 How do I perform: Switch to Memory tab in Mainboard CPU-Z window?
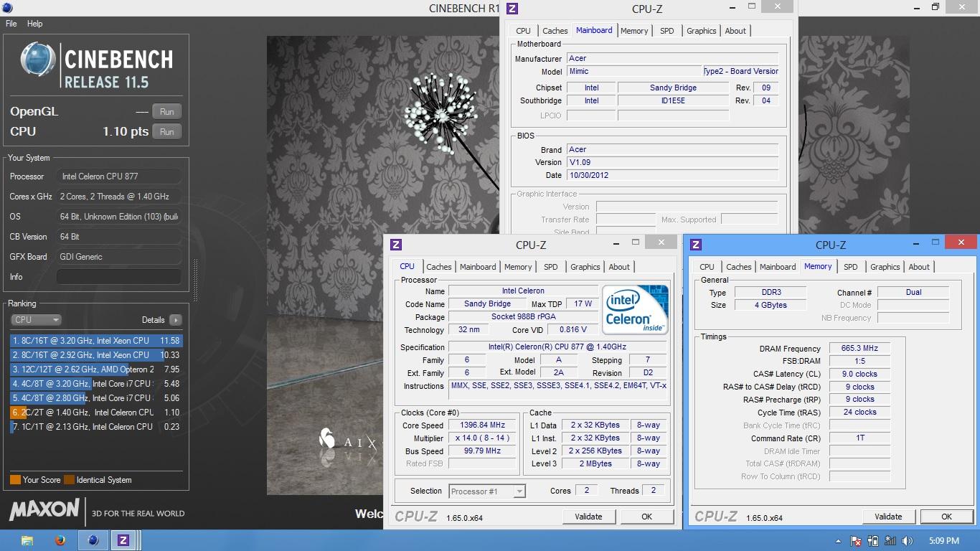[634, 31]
